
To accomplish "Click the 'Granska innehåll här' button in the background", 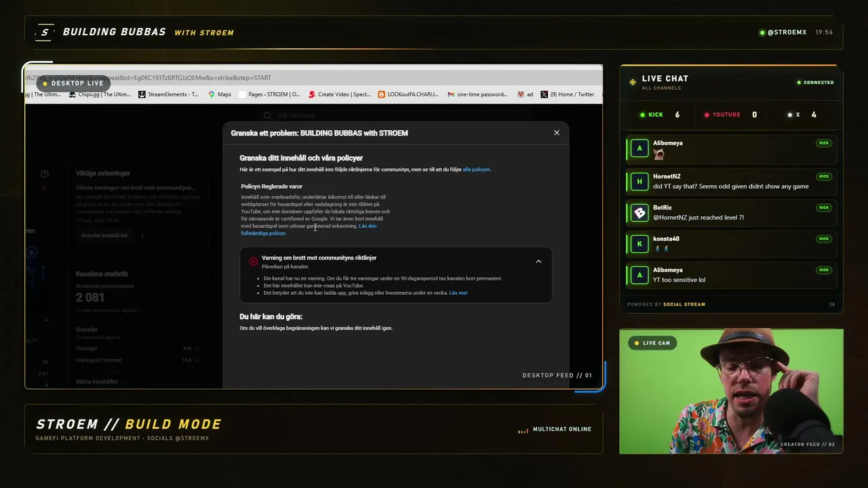I will [x=104, y=235].
